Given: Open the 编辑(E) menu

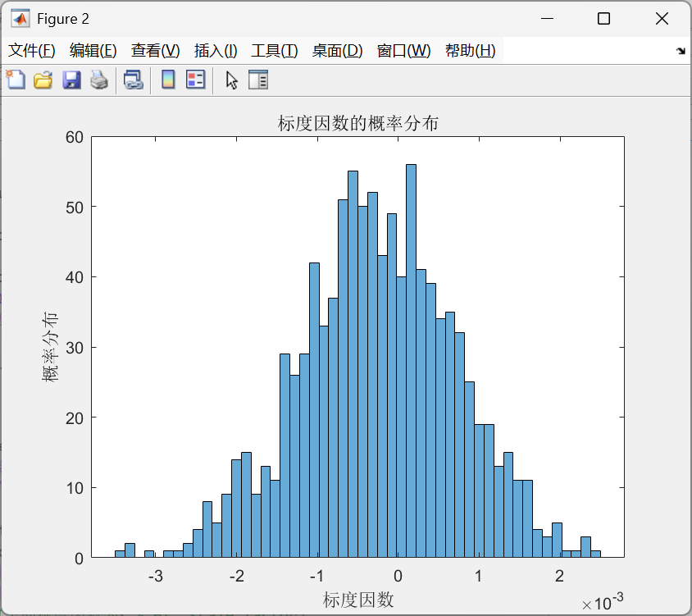Looking at the screenshot, I should tap(93, 51).
